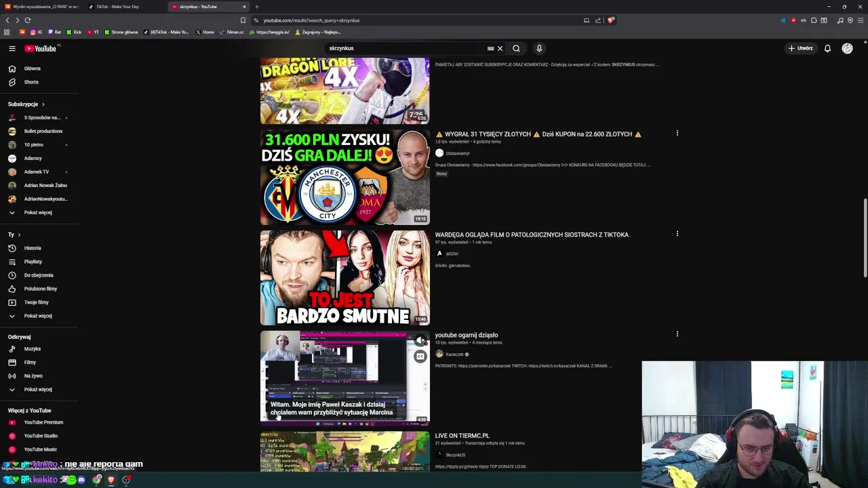Expand Pokaż więcej under subscriptions list

pyautogui.click(x=39, y=212)
